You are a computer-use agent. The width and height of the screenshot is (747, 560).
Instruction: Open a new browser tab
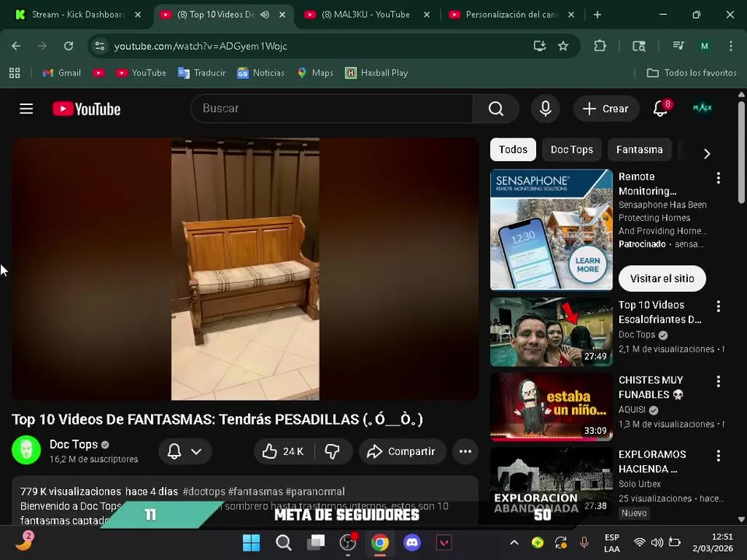click(598, 15)
